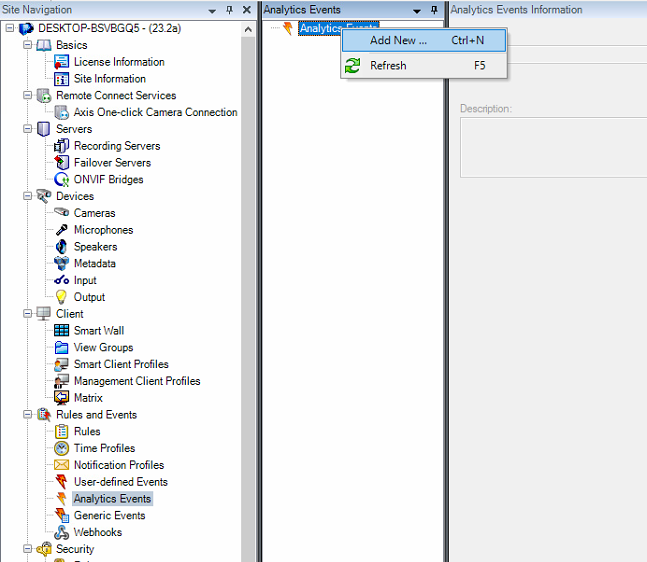Click the ONVIF Bridges icon
Image resolution: width=647 pixels, height=562 pixels.
[62, 180]
